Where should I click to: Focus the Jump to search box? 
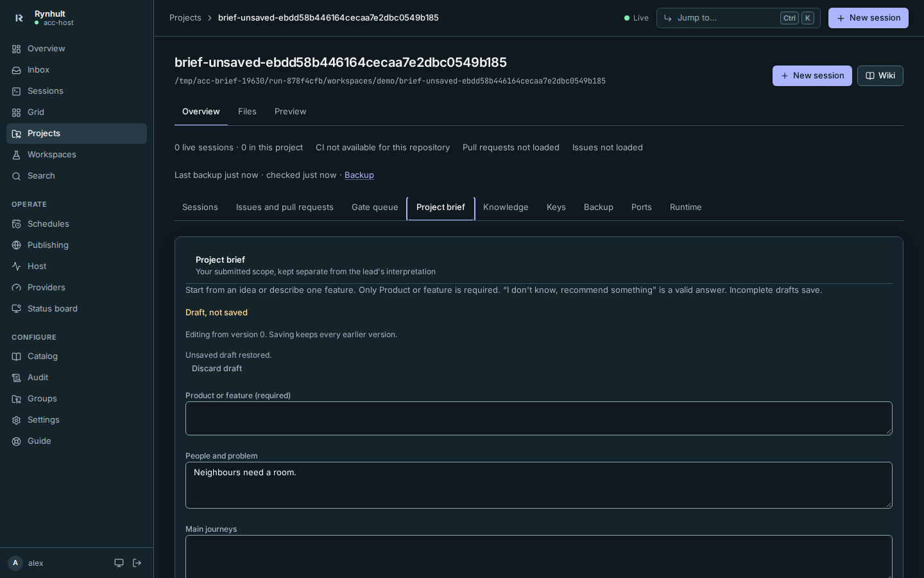point(738,18)
